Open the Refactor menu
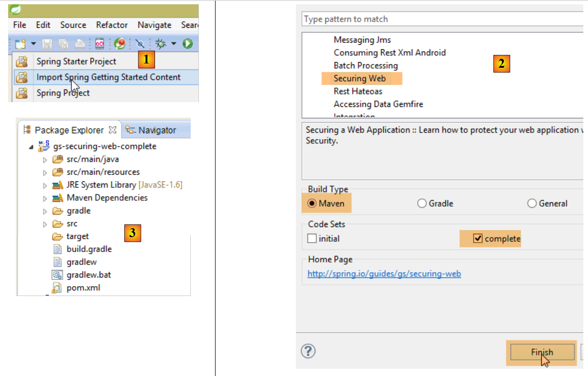Screen dimensions: 588x376 click(x=112, y=25)
